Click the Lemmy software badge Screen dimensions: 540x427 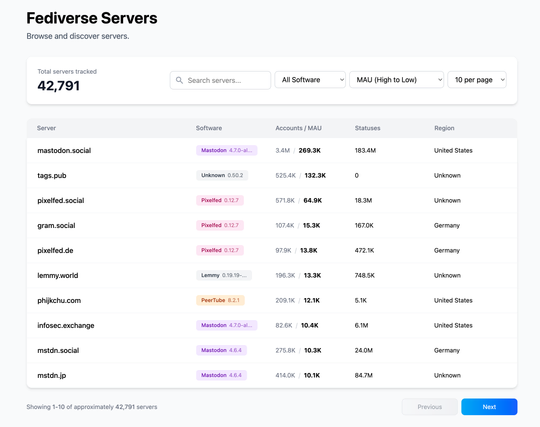tap(224, 275)
